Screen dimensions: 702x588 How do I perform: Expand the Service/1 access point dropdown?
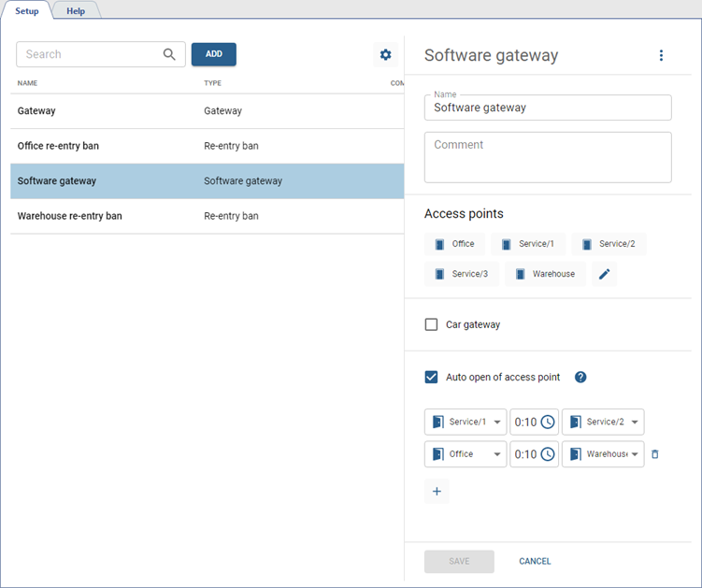tap(496, 423)
